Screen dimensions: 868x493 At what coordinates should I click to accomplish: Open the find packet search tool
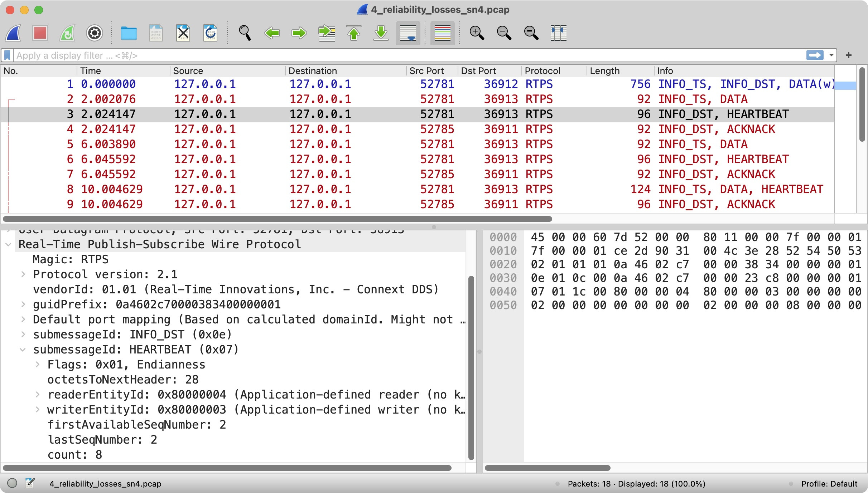point(245,33)
